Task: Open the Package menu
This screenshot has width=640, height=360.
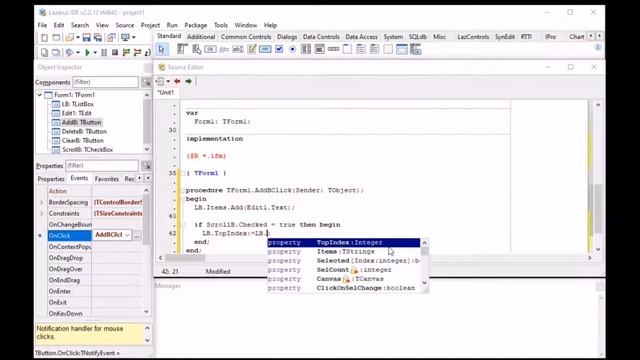Action: point(196,25)
